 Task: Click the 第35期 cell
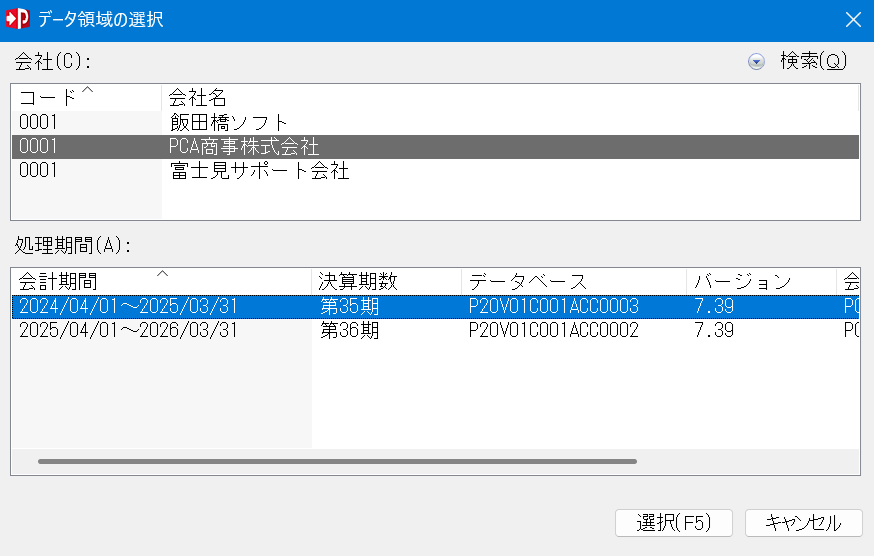click(349, 306)
